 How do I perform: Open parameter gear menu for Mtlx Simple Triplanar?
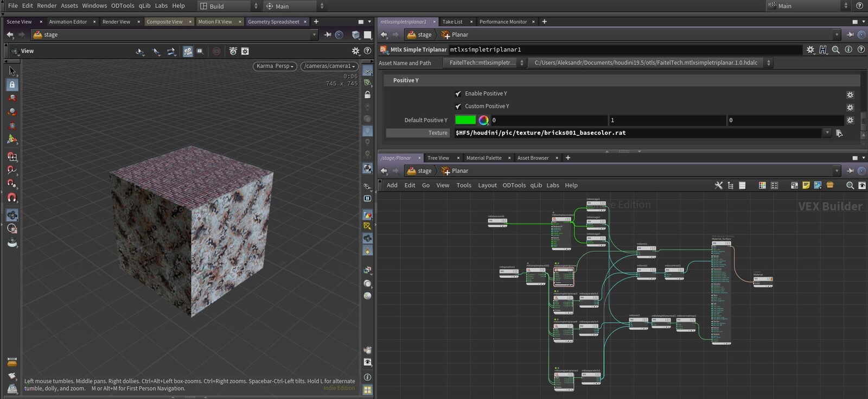[x=810, y=49]
